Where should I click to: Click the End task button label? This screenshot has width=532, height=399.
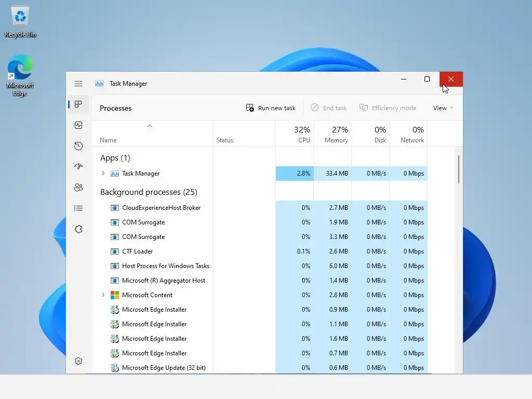coord(335,108)
